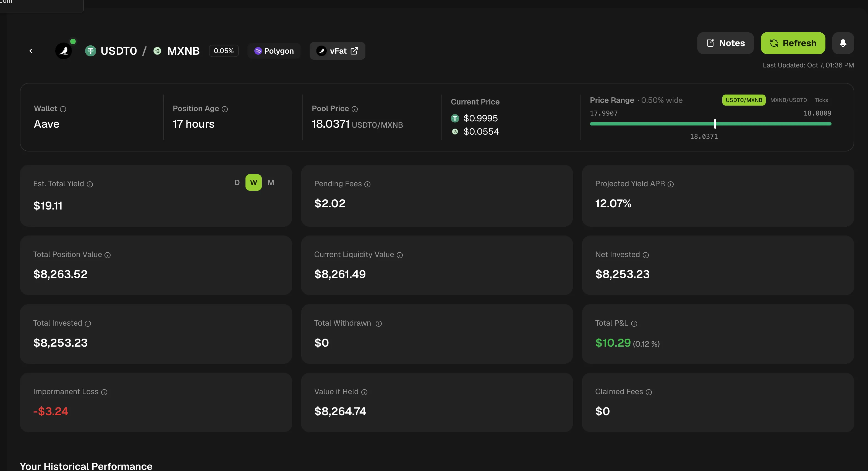Select the W weekly yield toggle
The height and width of the screenshot is (471, 868).
[x=253, y=183]
